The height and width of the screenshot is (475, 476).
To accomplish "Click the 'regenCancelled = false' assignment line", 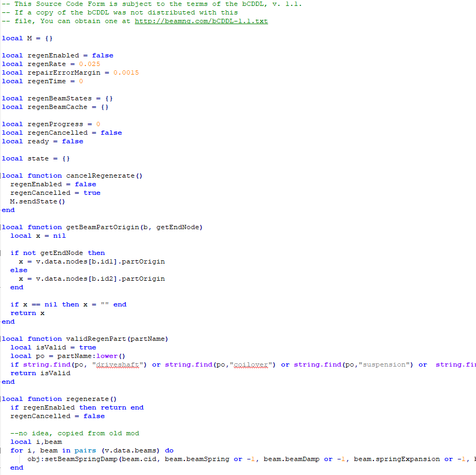I will pyautogui.click(x=57, y=416).
